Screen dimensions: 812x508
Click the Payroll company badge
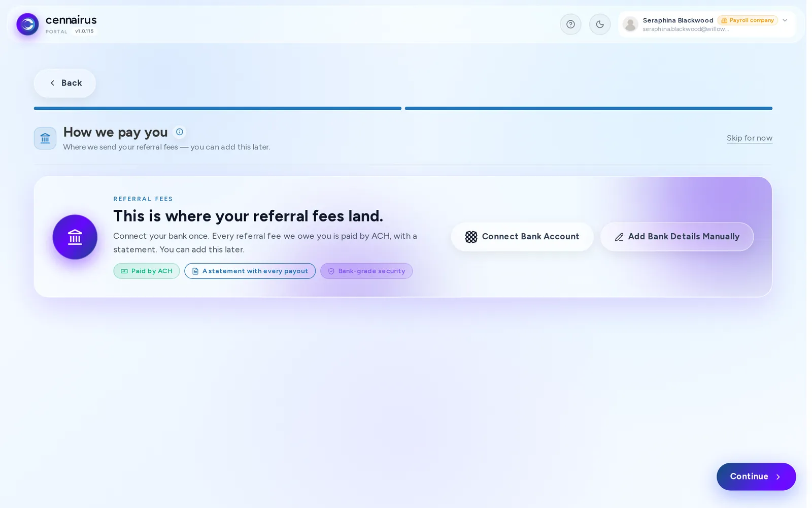click(748, 20)
